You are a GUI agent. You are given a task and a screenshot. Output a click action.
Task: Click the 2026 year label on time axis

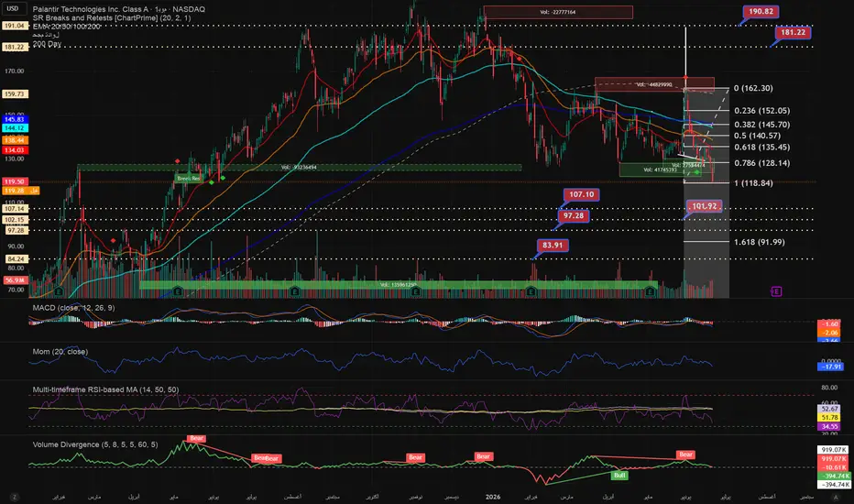[493, 497]
